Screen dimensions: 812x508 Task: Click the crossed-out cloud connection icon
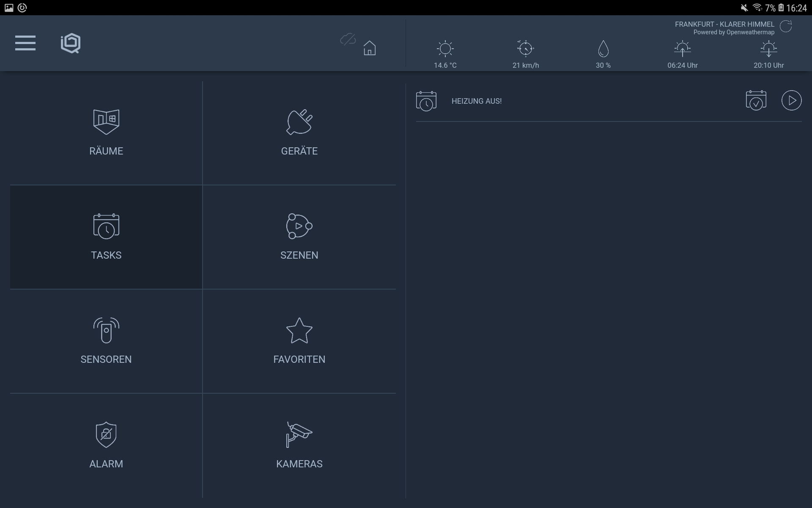pos(348,40)
